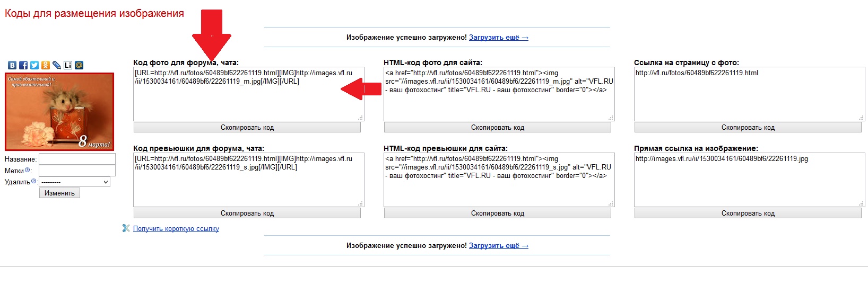
Task: Click the LiveJournal pencil icon
Action: (x=57, y=65)
